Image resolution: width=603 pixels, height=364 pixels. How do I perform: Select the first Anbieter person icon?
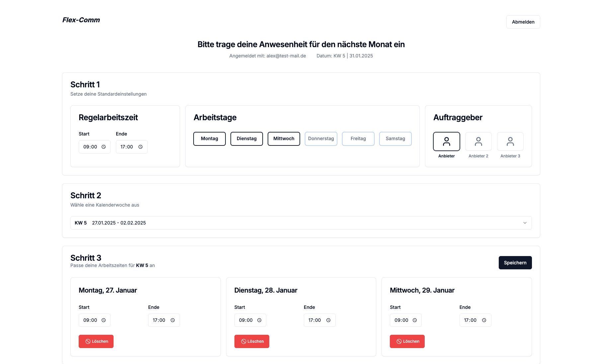point(446,141)
